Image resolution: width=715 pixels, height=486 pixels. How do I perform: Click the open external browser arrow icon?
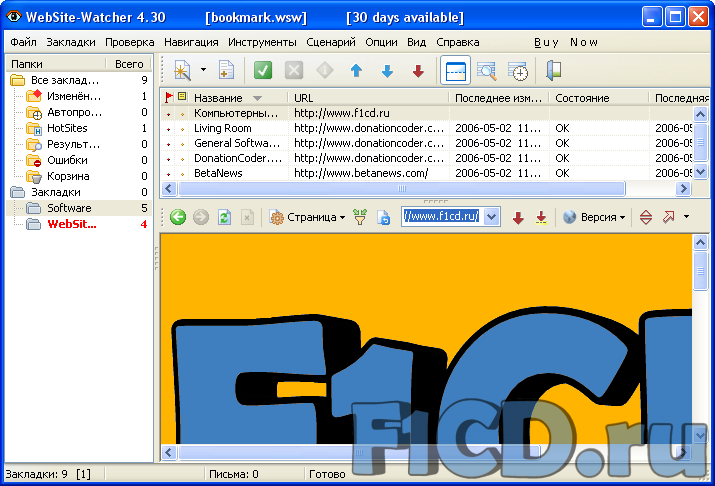[x=668, y=217]
